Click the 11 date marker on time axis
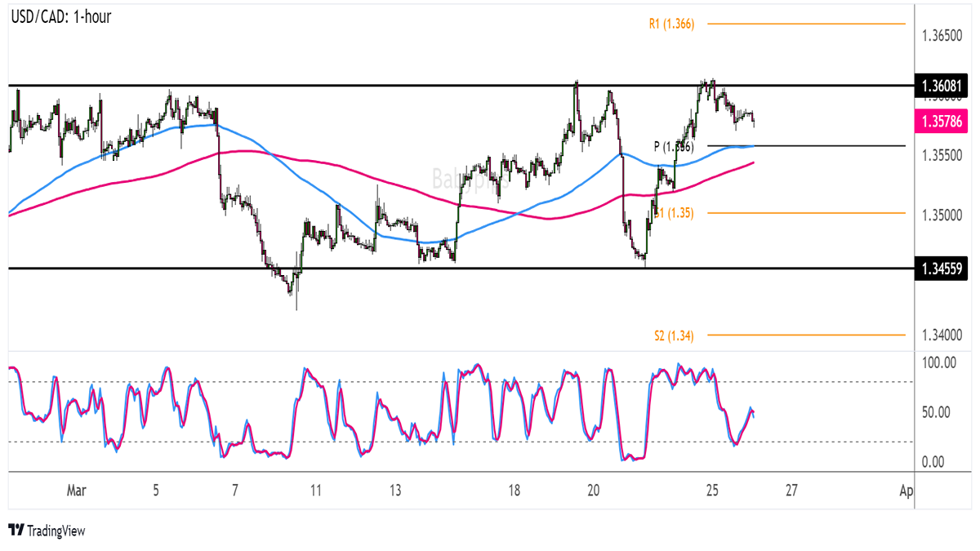This screenshot has height=551, width=980. [315, 491]
